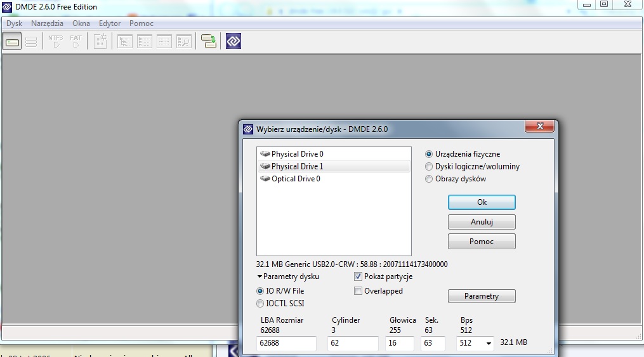Click the new scan icon with sun

click(x=100, y=41)
